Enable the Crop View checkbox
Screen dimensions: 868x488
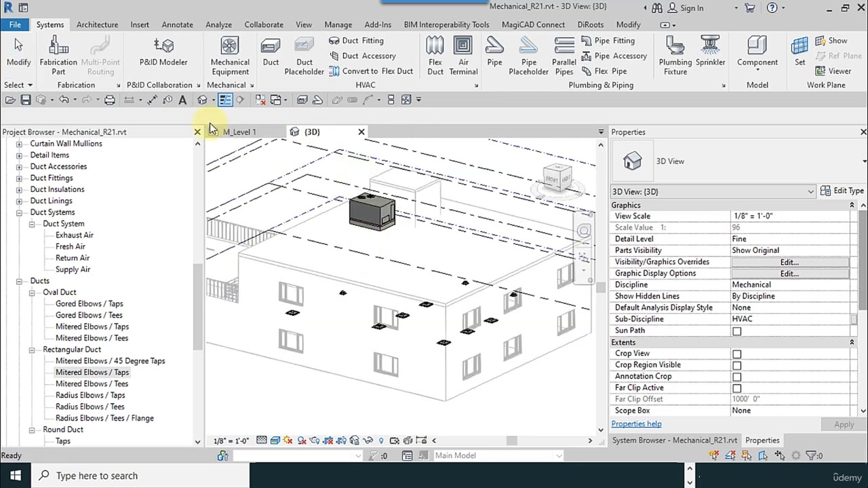coord(736,354)
